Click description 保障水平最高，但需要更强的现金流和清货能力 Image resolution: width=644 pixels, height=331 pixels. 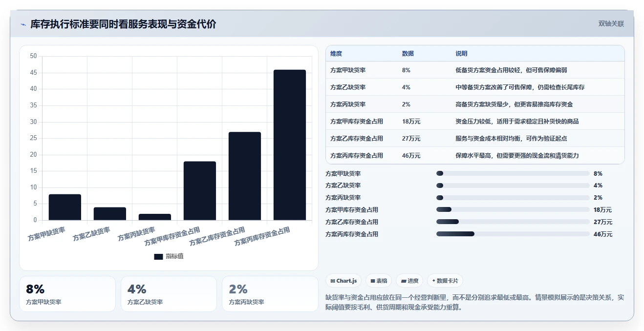click(517, 156)
